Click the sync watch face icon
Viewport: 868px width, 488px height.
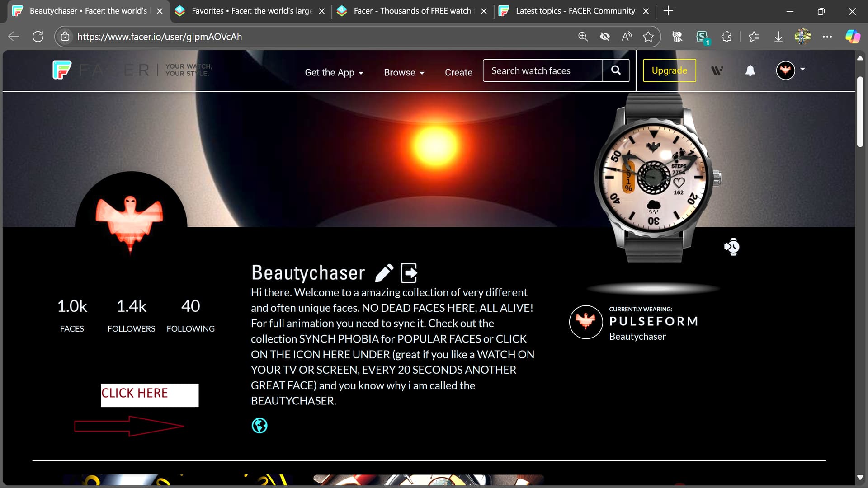coord(732,247)
